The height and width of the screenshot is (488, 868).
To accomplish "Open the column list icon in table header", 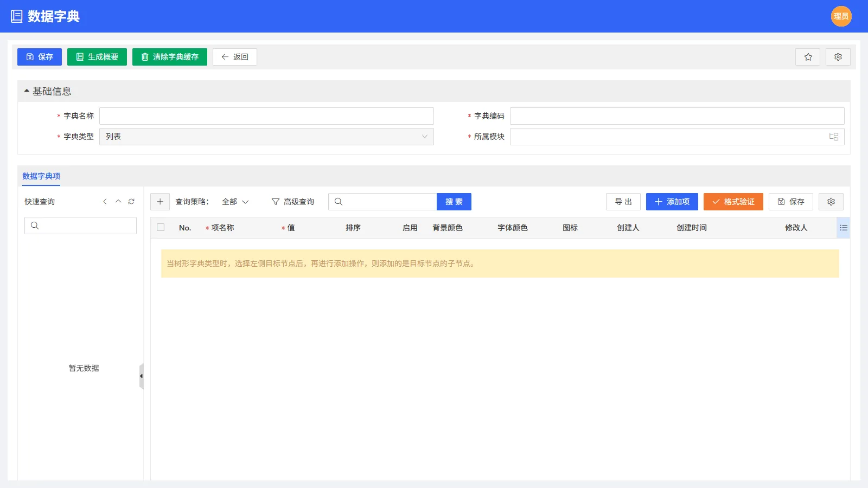I will point(844,228).
